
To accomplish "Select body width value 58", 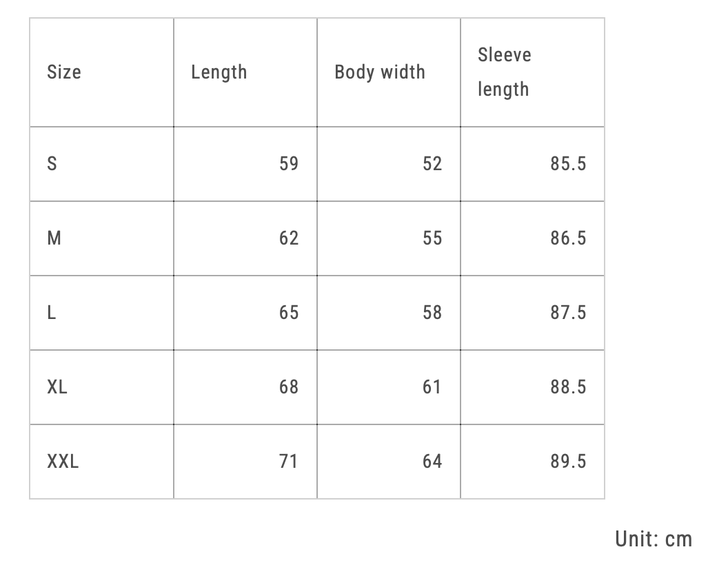I will (x=432, y=313).
